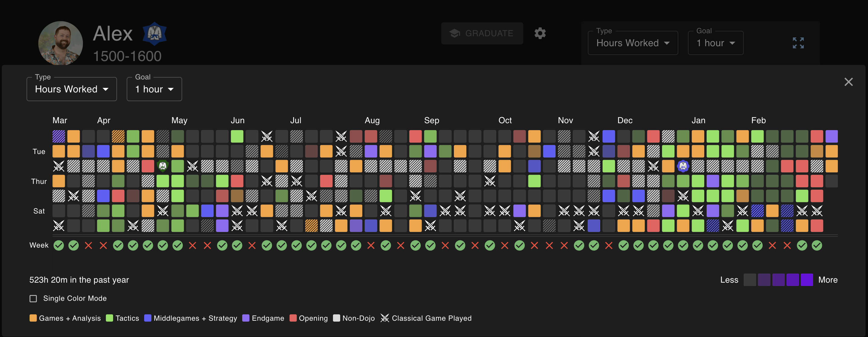Enable Single Color Mode checkbox
868x337 pixels.
[x=33, y=299]
